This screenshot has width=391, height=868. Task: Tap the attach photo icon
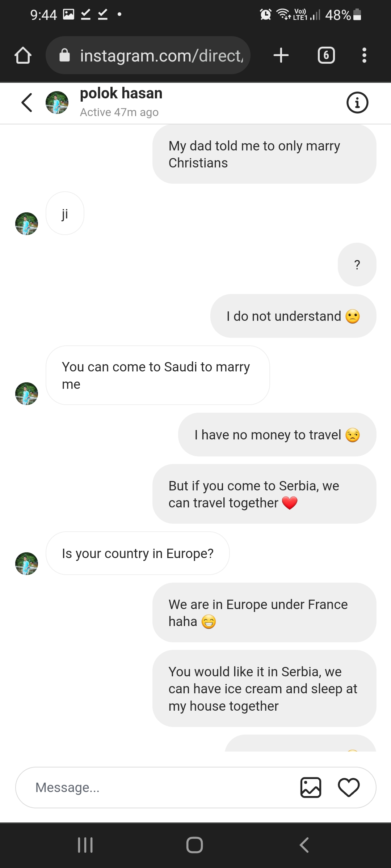point(311,787)
